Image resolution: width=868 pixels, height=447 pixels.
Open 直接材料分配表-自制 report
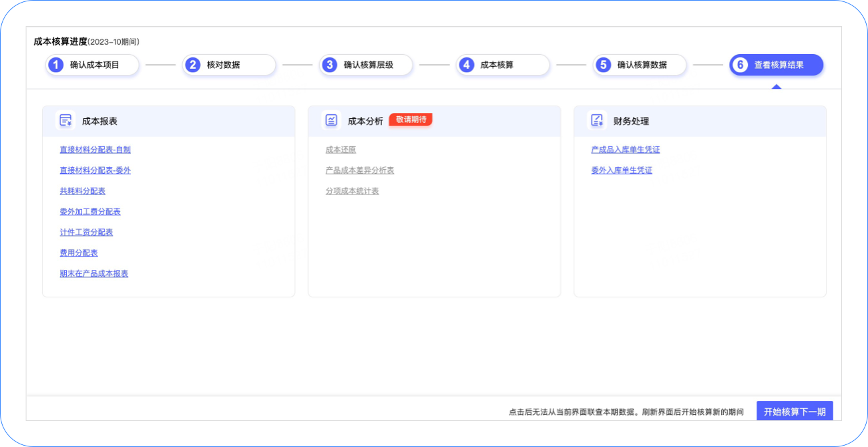click(95, 150)
